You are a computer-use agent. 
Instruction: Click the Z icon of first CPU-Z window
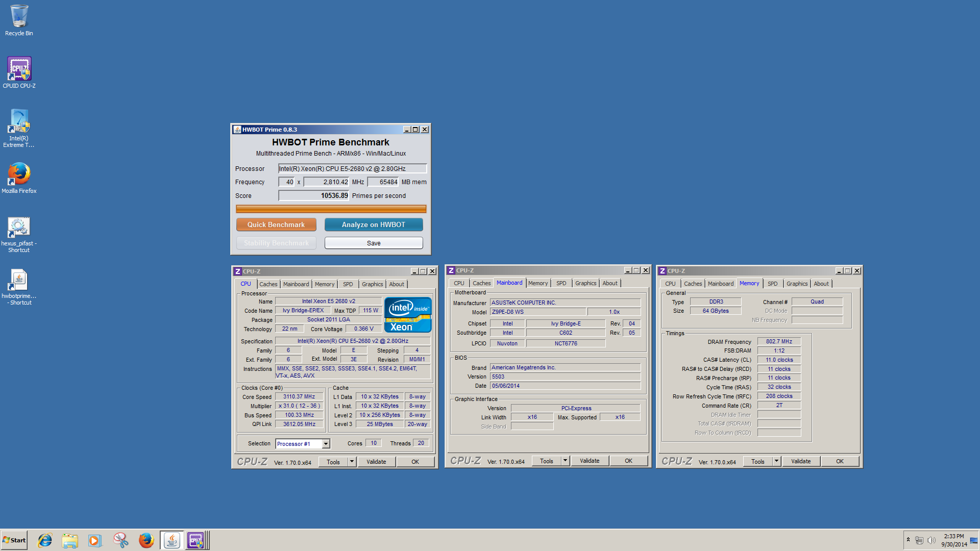pyautogui.click(x=238, y=271)
